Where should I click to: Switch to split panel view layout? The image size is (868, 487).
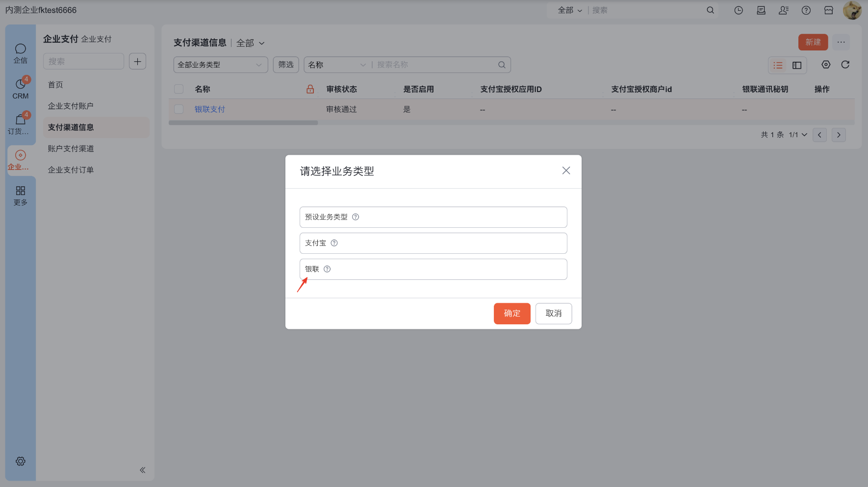(x=797, y=65)
